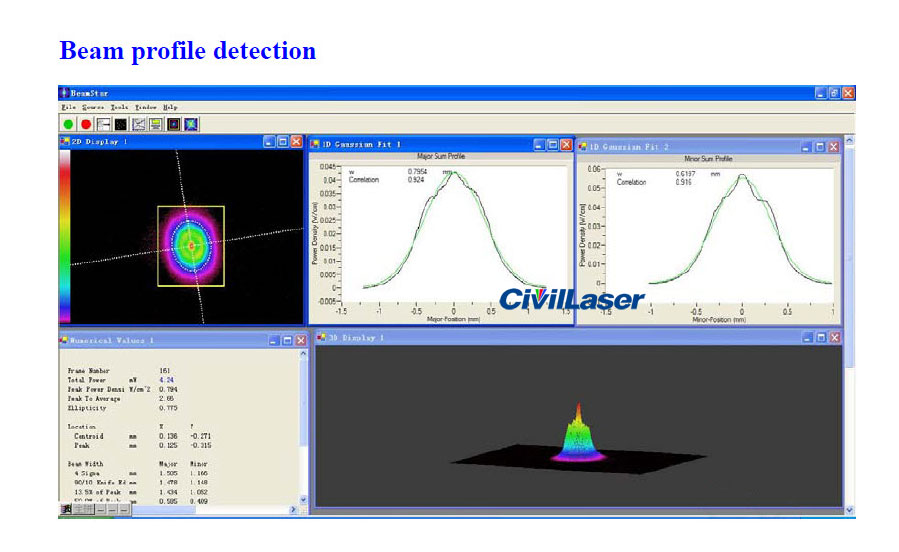Screen dimensions: 899x552
Task: Click the black square toolbar icon
Action: pos(121,124)
